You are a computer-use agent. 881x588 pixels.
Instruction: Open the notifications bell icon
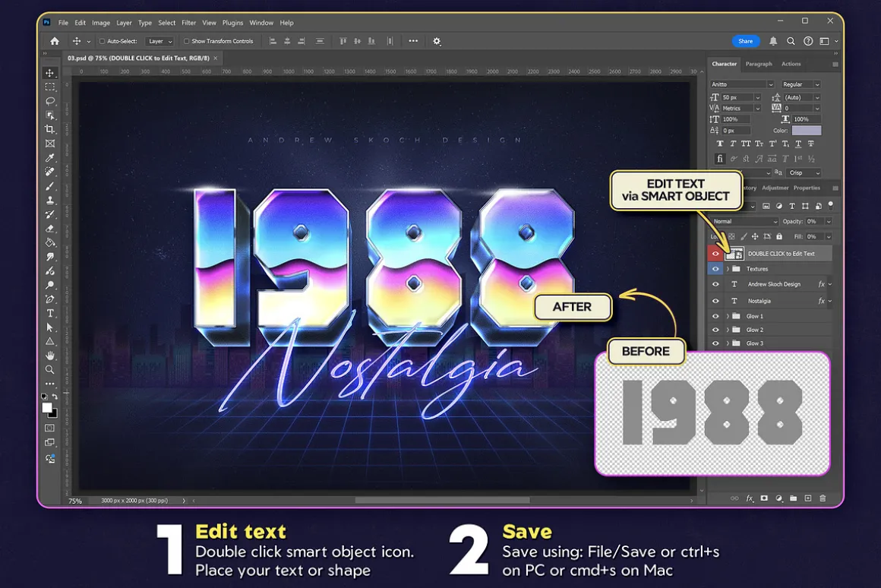point(773,41)
